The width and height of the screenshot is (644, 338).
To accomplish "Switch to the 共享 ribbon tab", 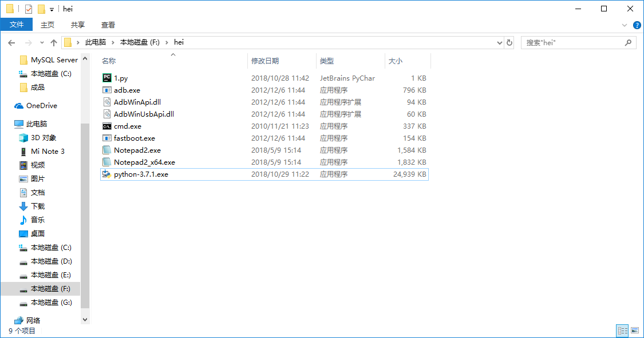I will 78,25.
